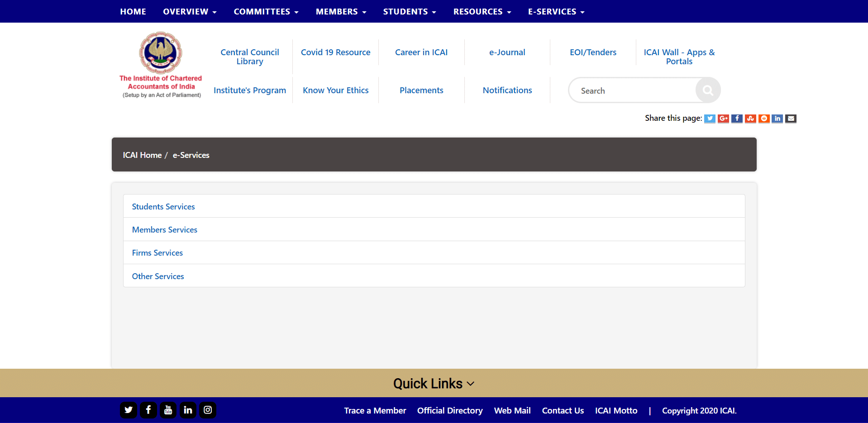Open the e-Journal link
Screen dimensions: 868x423
click(507, 52)
